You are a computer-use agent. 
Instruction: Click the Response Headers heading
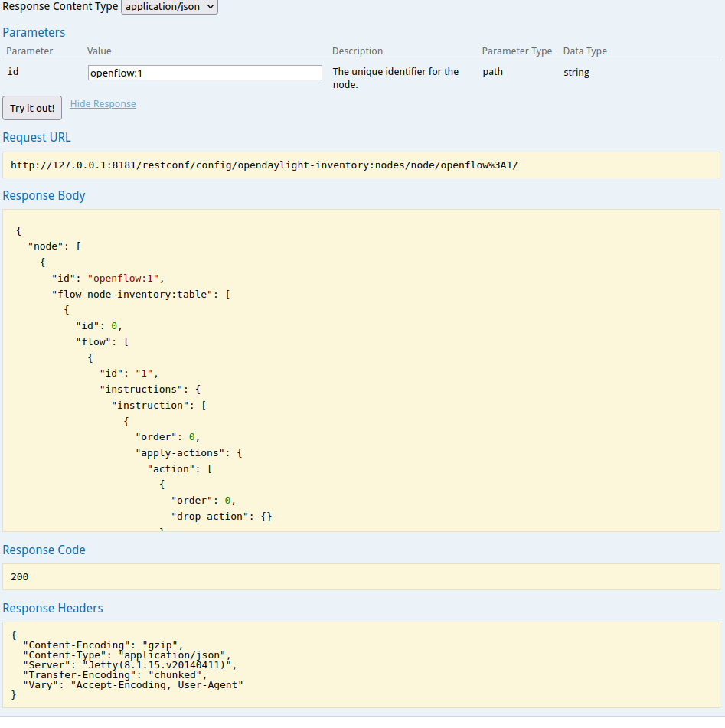click(52, 608)
